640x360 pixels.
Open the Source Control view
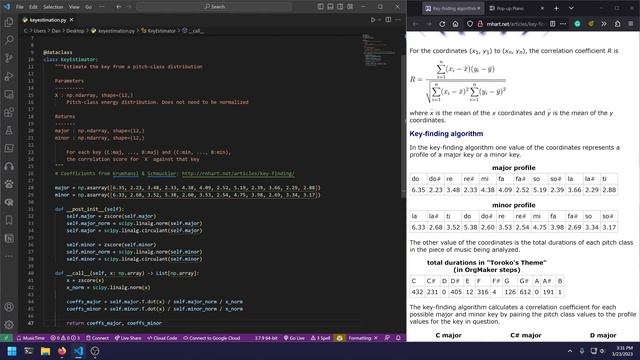click(9, 58)
